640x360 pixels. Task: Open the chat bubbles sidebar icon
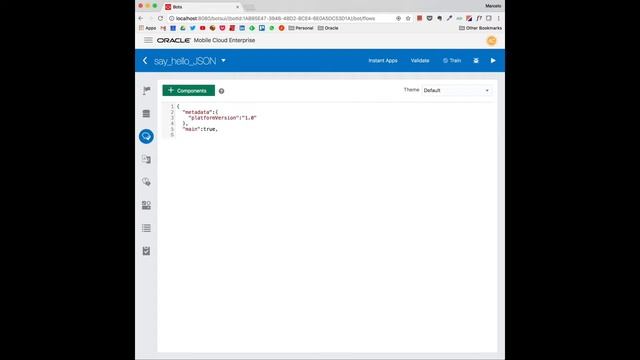point(146,182)
